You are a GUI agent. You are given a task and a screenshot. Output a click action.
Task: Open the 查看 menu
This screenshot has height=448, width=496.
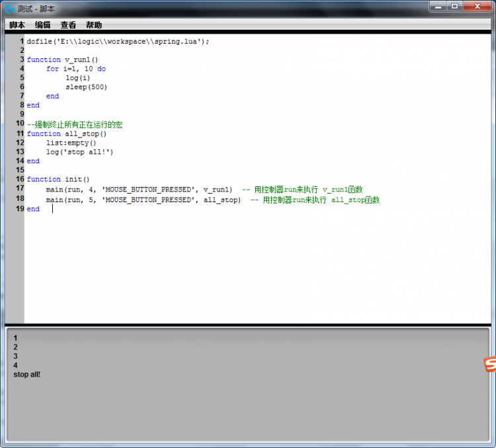[68, 25]
